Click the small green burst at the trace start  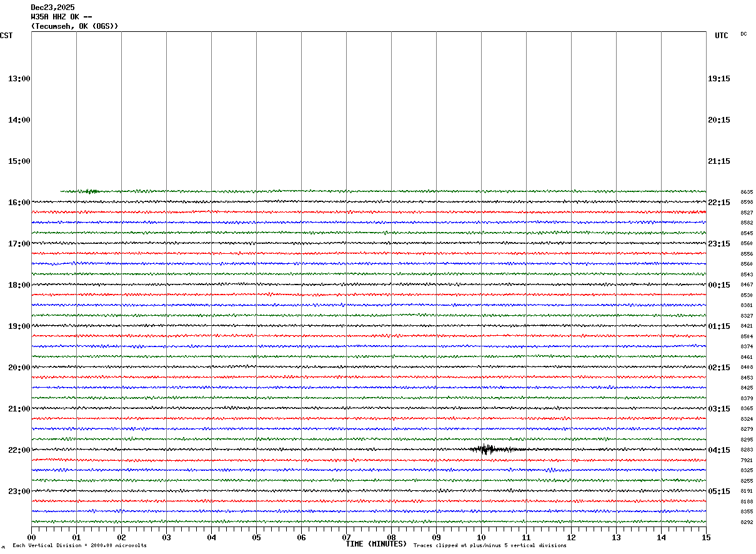point(91,191)
